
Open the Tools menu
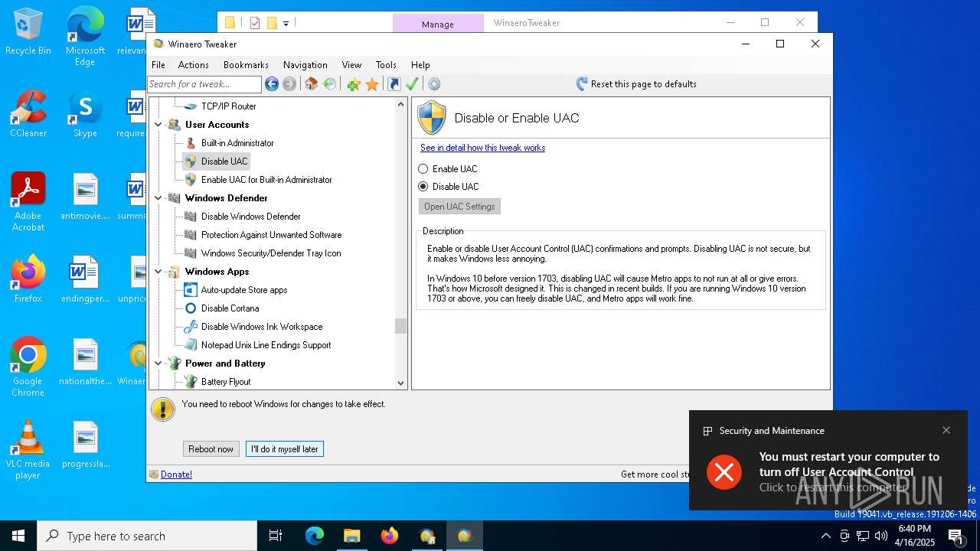click(x=386, y=65)
